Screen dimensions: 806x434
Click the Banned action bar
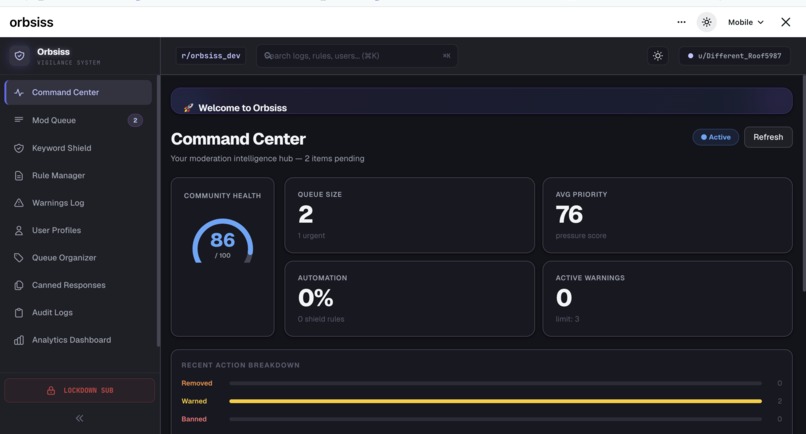496,419
